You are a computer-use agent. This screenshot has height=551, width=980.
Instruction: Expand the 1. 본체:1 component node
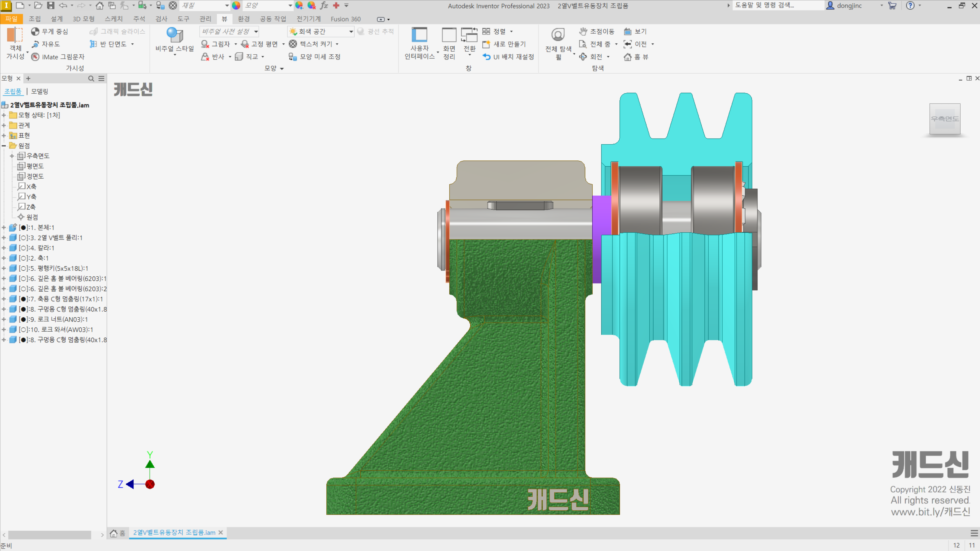4,227
